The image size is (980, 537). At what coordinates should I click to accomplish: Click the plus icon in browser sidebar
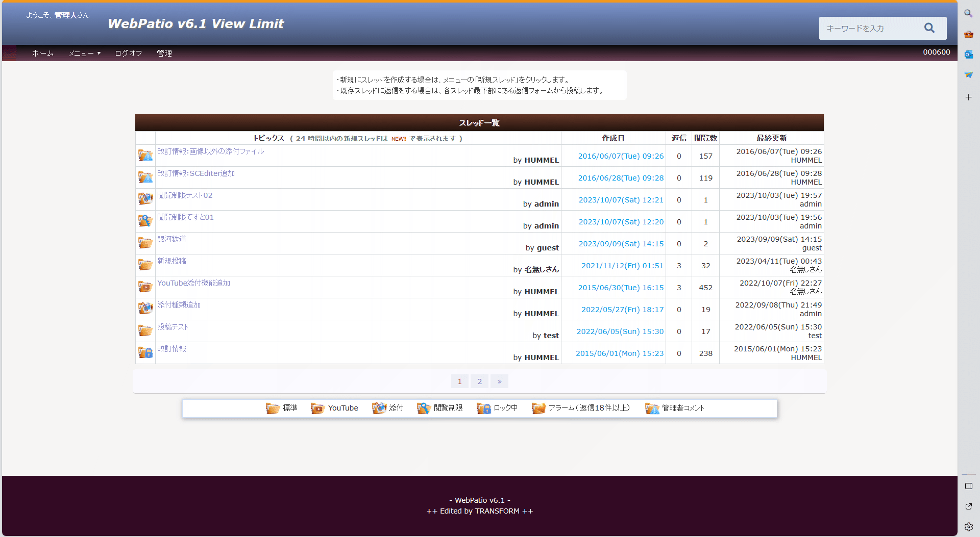pos(968,97)
